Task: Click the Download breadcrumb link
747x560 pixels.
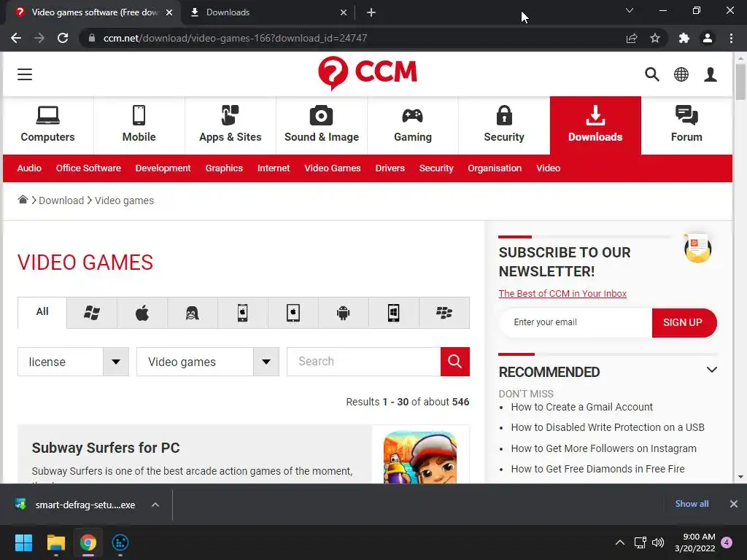Action: point(61,201)
